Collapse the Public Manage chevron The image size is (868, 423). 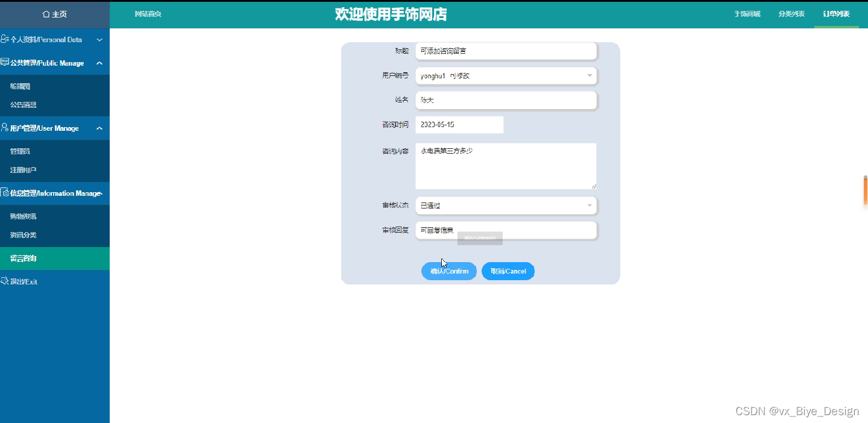click(99, 63)
